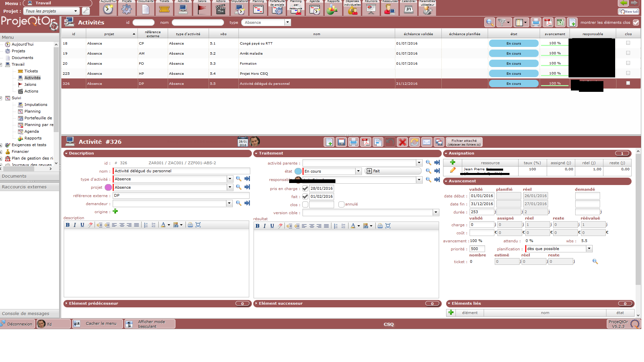This screenshot has width=644, height=362.
Task: Click the refresh activity icon
Action: pos(414,142)
